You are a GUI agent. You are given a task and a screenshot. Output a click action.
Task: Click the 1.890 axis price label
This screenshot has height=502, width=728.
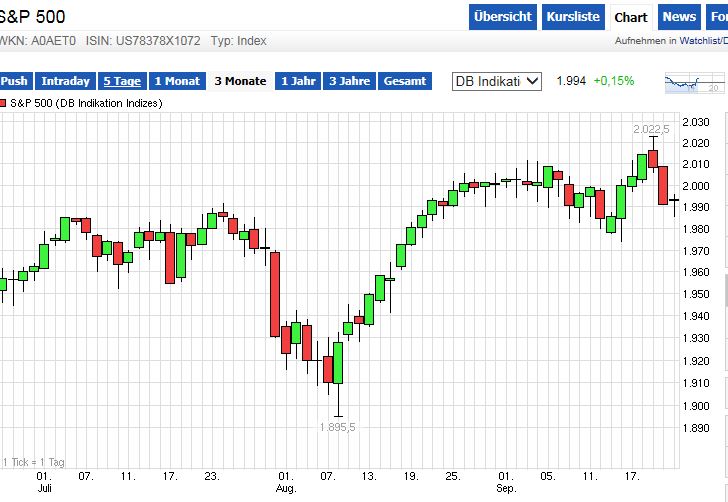tap(696, 428)
